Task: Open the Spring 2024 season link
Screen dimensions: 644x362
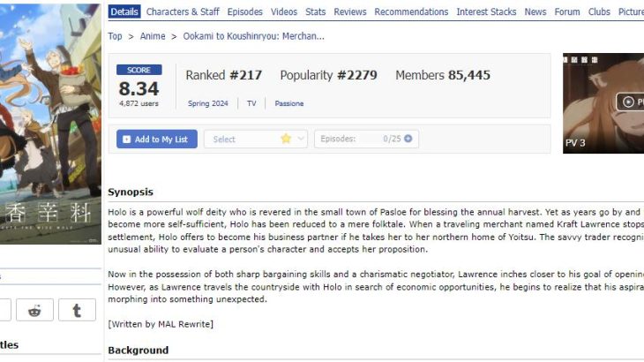Action: [x=208, y=104]
